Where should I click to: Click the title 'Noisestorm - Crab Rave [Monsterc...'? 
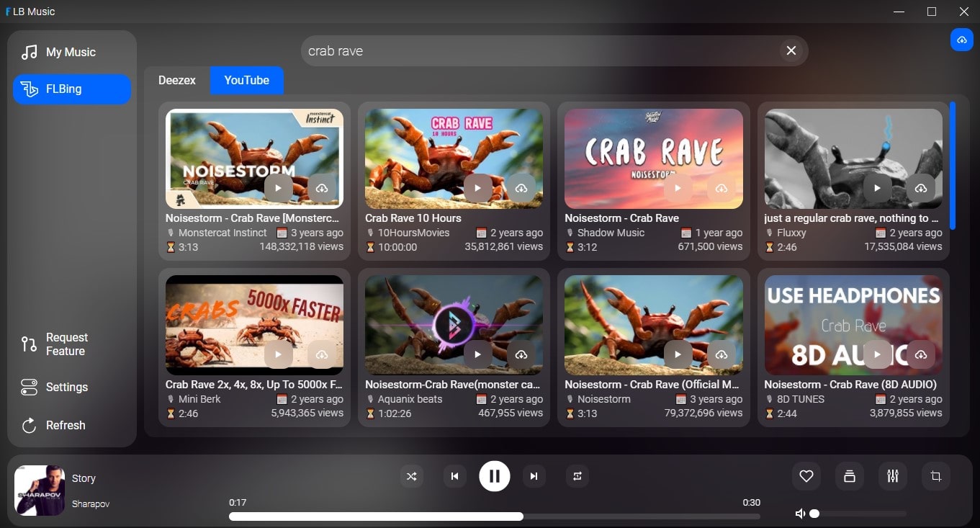click(252, 218)
